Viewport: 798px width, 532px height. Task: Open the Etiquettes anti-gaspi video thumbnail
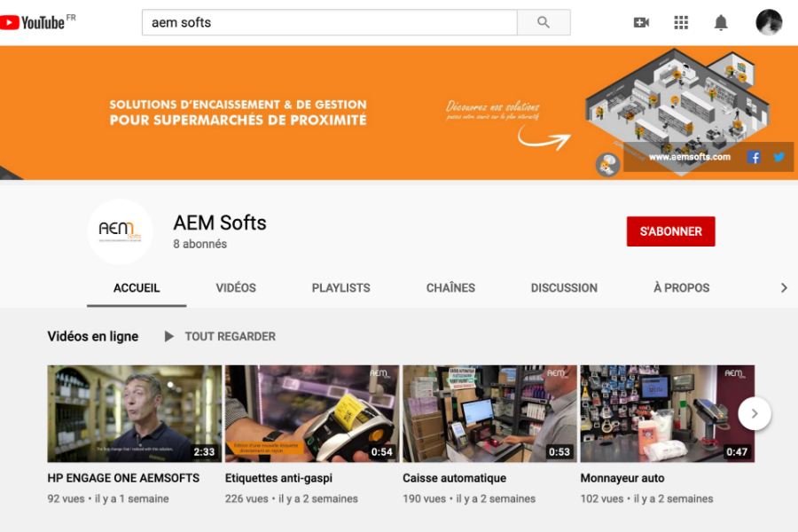click(x=312, y=413)
